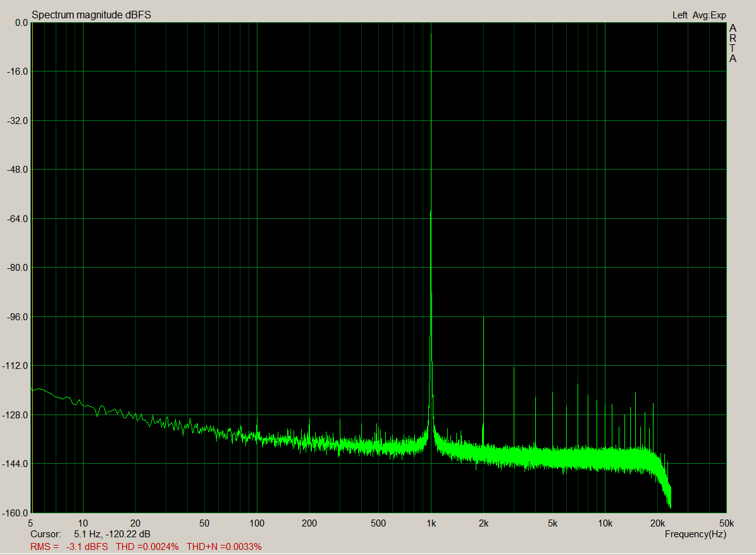Click the '20k' frequency axis tick label
Image resolution: width=756 pixels, height=555 pixels.
click(658, 523)
